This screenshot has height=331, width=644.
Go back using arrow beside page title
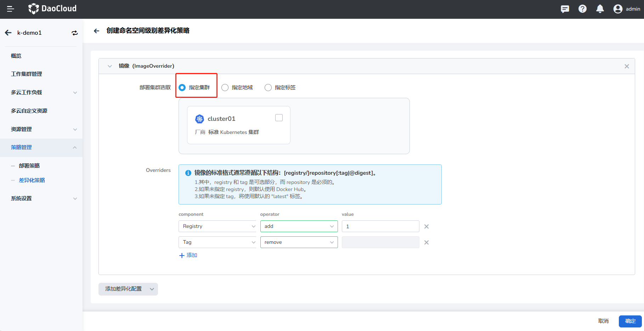[x=96, y=31]
